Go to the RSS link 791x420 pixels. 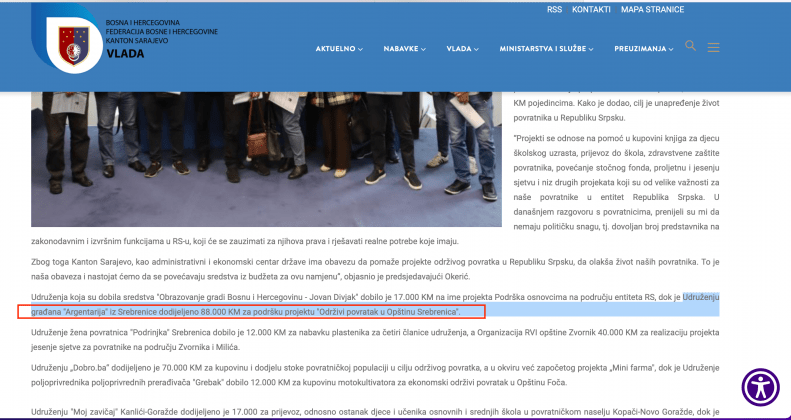tap(554, 9)
